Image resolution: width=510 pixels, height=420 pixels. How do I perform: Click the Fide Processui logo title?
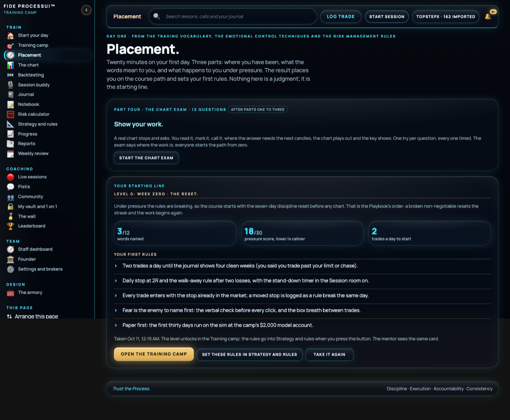[29, 7]
